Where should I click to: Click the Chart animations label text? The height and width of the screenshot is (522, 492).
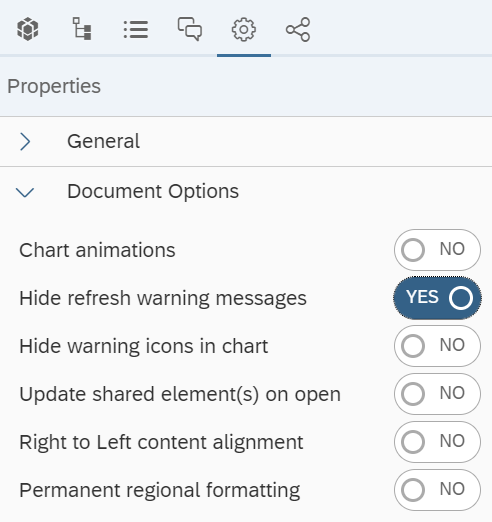tap(97, 250)
